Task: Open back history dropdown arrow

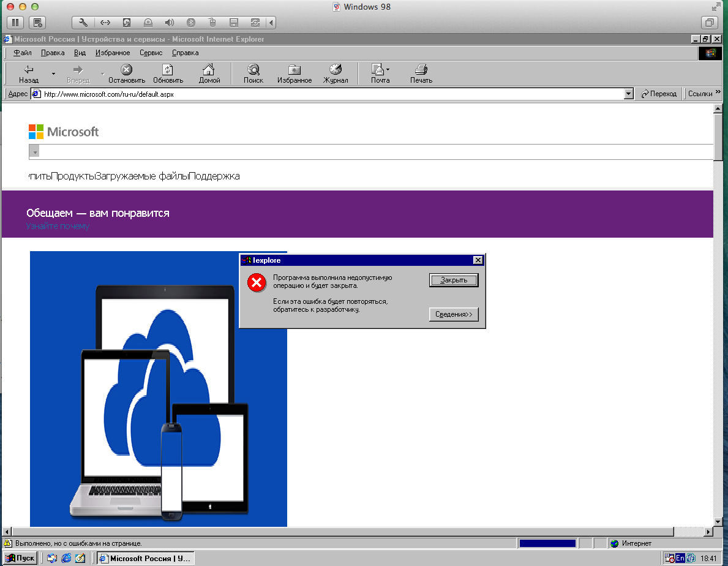Action: click(x=53, y=74)
